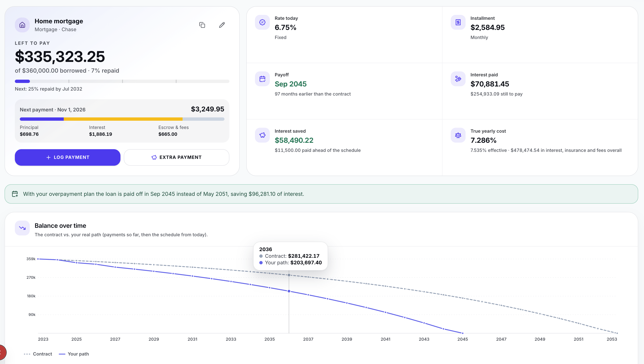Click the calendar icon in the overpayment banner

coord(15,194)
